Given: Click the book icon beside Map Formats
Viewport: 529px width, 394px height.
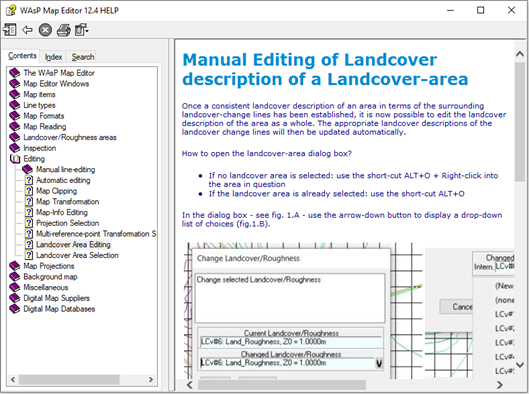Looking at the screenshot, I should [15, 116].
